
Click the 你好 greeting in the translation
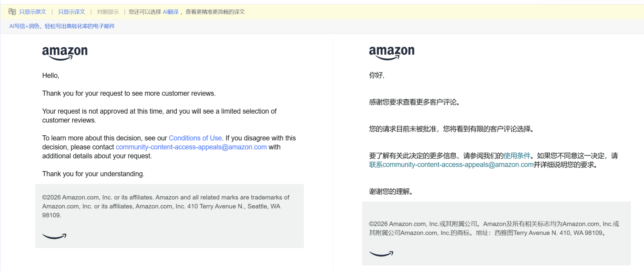[376, 75]
